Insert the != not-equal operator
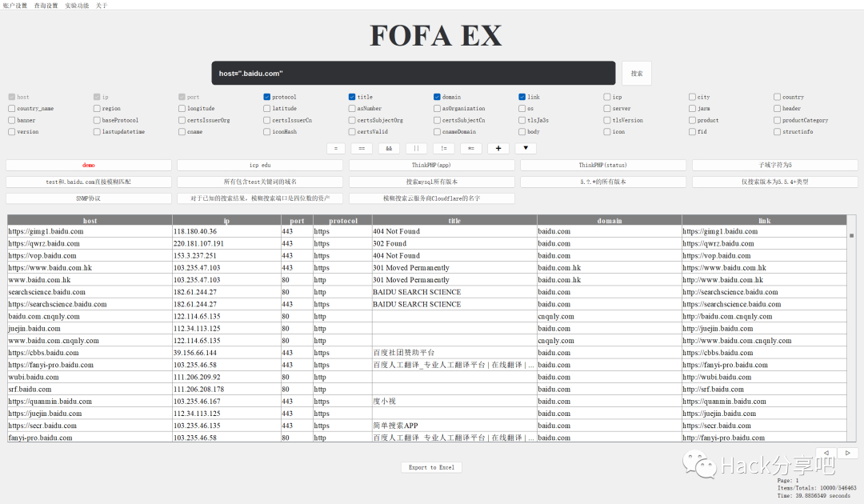Image resolution: width=864 pixels, height=504 pixels. coord(443,148)
